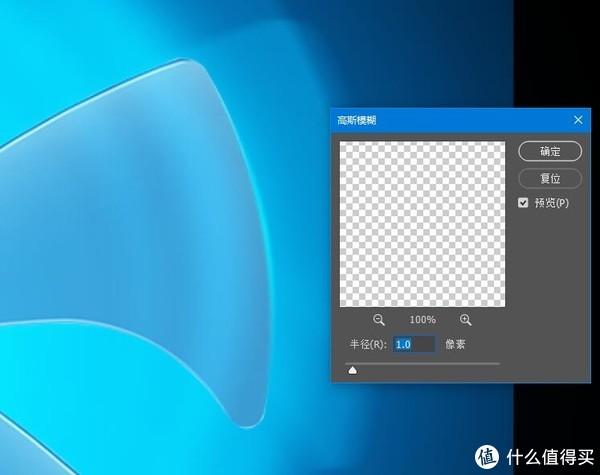The image size is (600, 475).
Task: Click the checkerboard preview area
Action: [x=422, y=224]
